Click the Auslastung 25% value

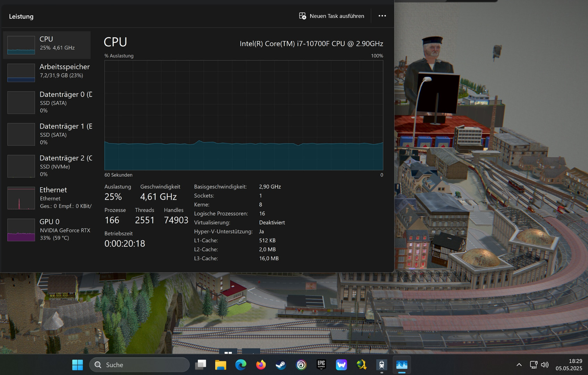113,197
